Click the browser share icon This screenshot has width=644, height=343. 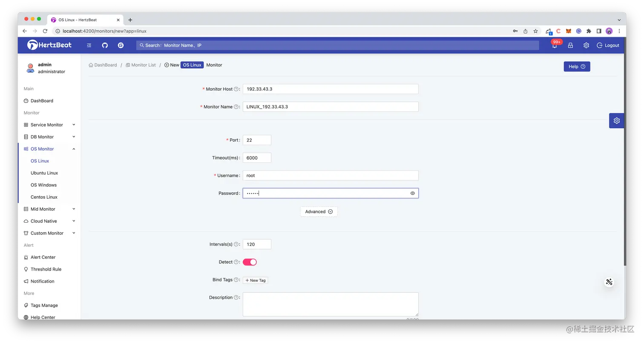[525, 31]
